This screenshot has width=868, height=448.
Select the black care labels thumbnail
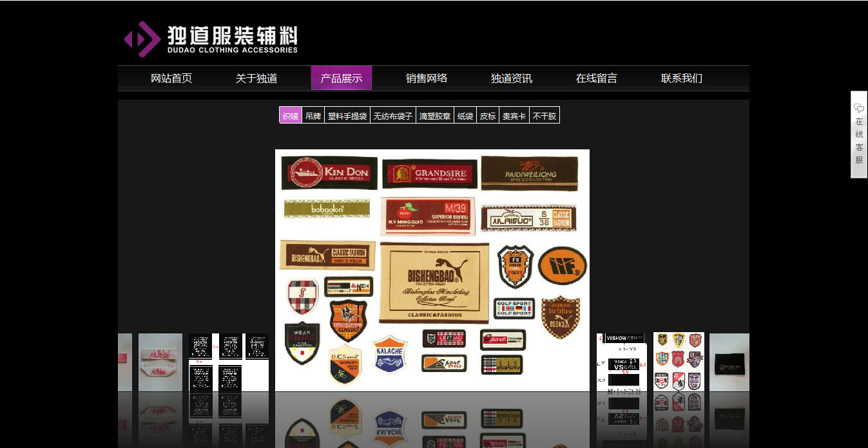(x=229, y=362)
